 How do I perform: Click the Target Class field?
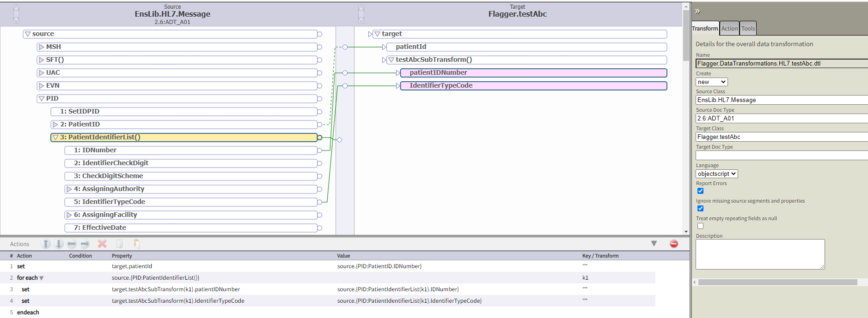pos(782,137)
